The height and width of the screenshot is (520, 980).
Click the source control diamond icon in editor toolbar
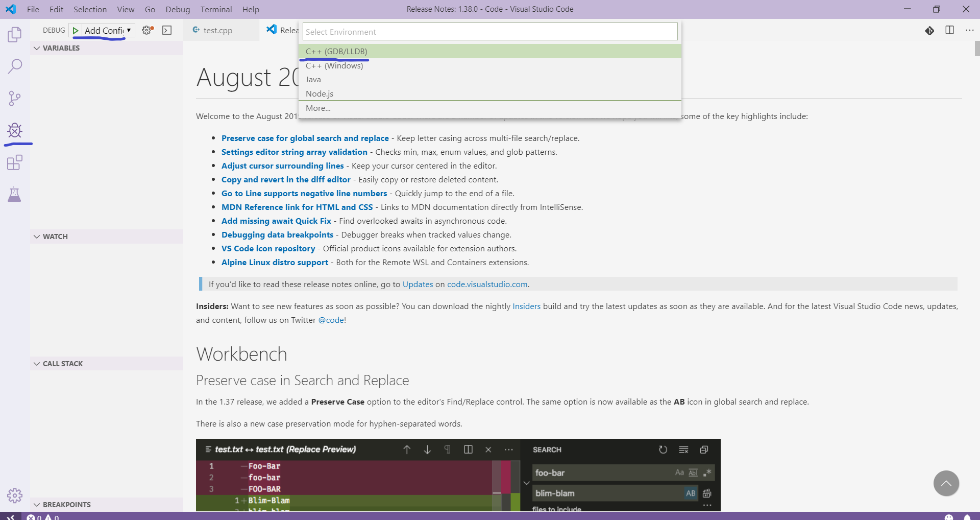coord(929,31)
